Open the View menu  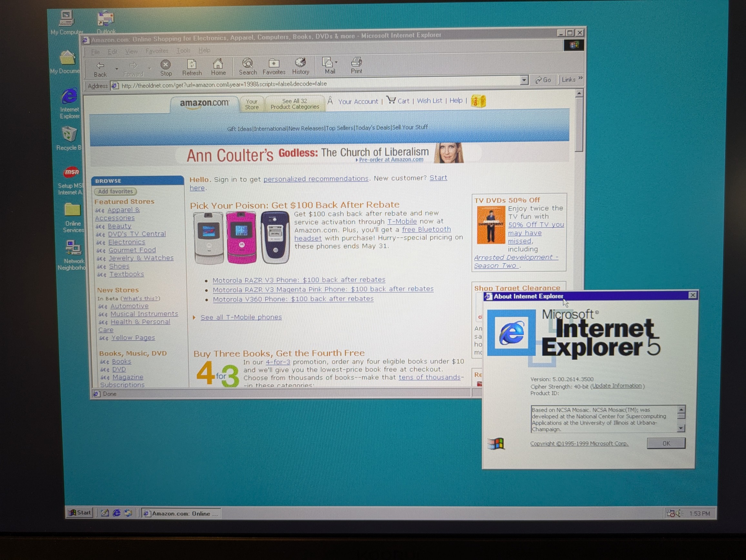[x=132, y=51]
